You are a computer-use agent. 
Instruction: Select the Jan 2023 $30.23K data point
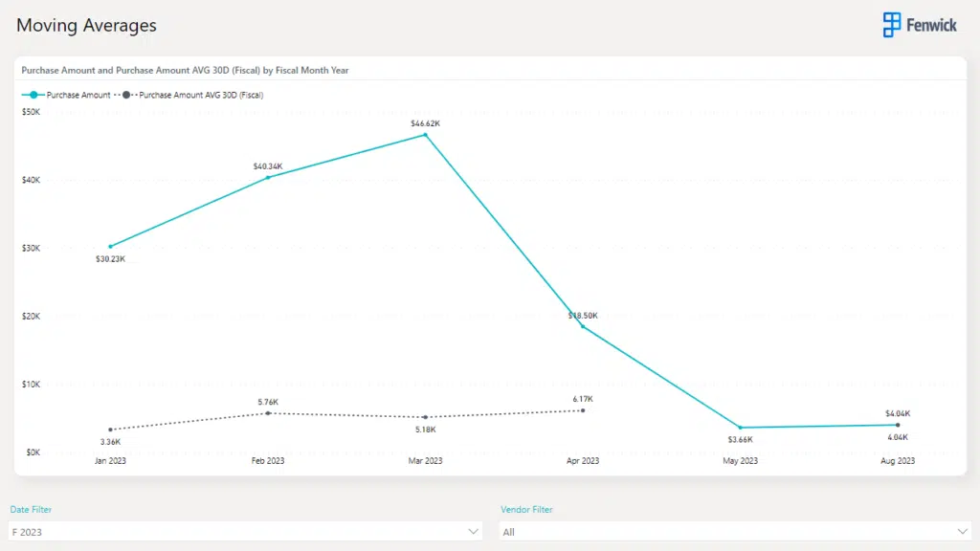[111, 246]
